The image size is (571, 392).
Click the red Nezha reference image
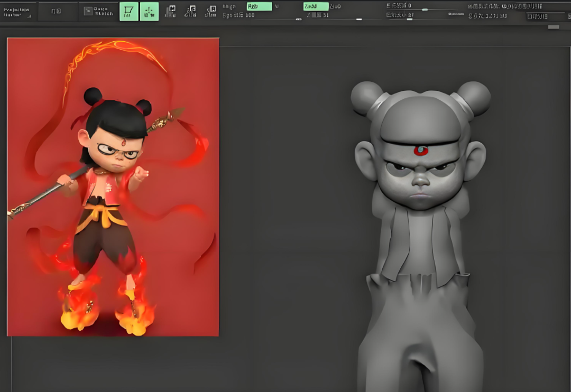click(113, 186)
